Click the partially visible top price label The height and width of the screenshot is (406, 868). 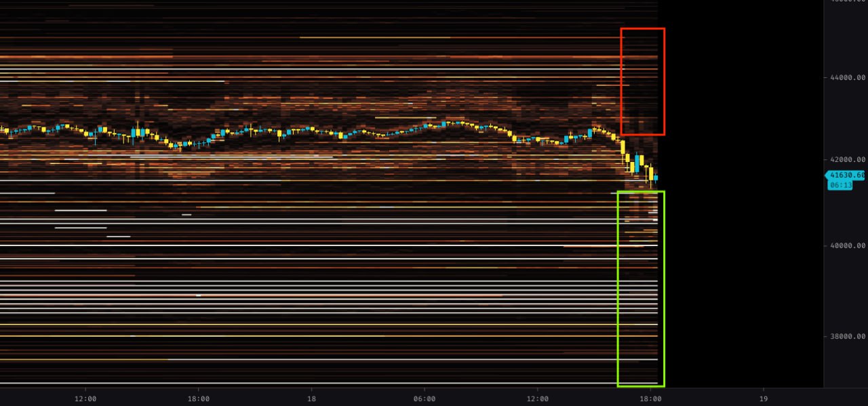[847, 2]
